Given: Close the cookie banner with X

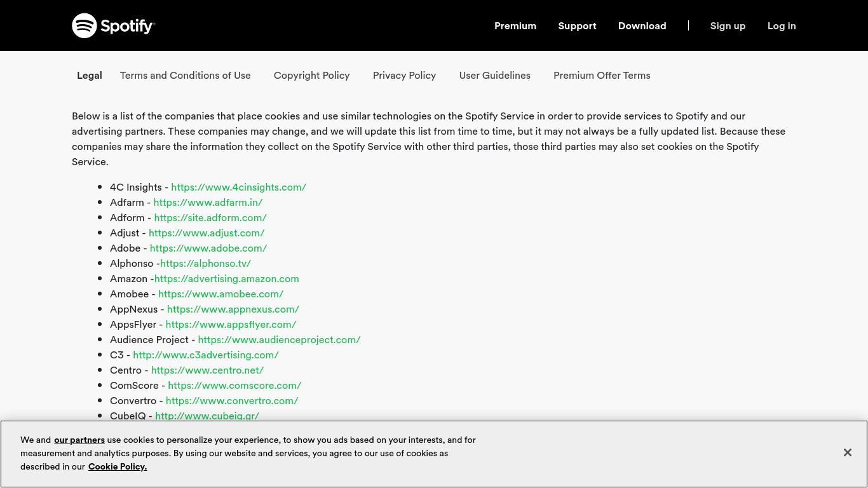Looking at the screenshot, I should click(848, 452).
